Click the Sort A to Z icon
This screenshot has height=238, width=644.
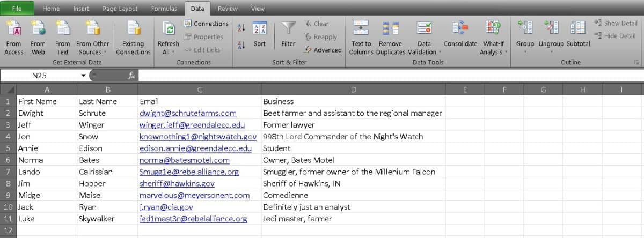point(241,27)
